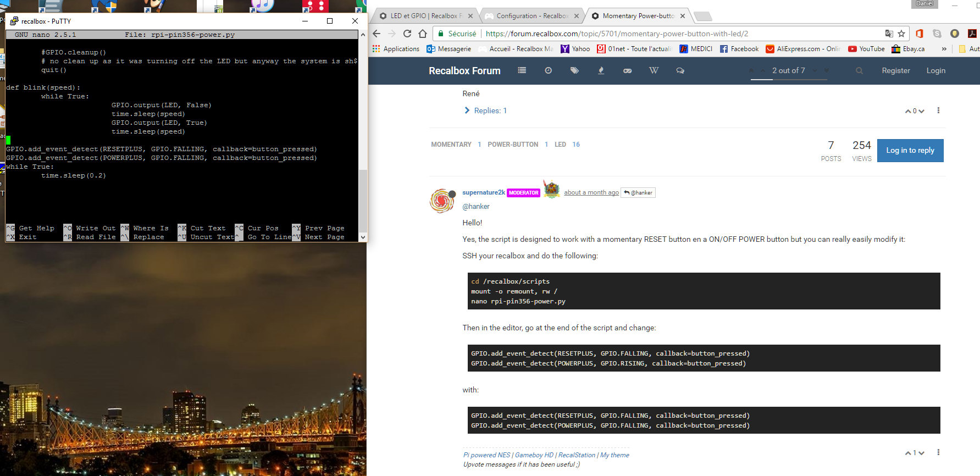The height and width of the screenshot is (476, 980).
Task: Click the '2 out of 7' post pagination indicator
Action: tap(789, 70)
